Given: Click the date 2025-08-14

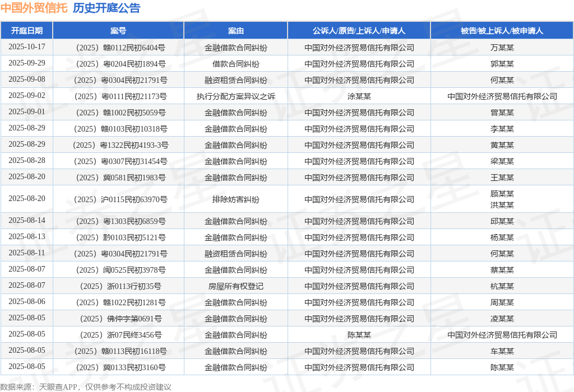Looking at the screenshot, I should 27,220.
